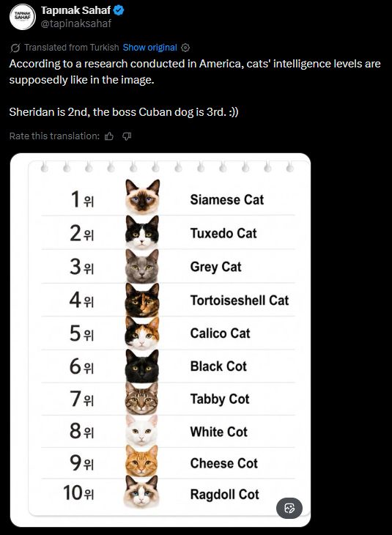Viewport: 392px width, 535px height.
Task: Click the Grey Cat label
Action: (x=215, y=267)
